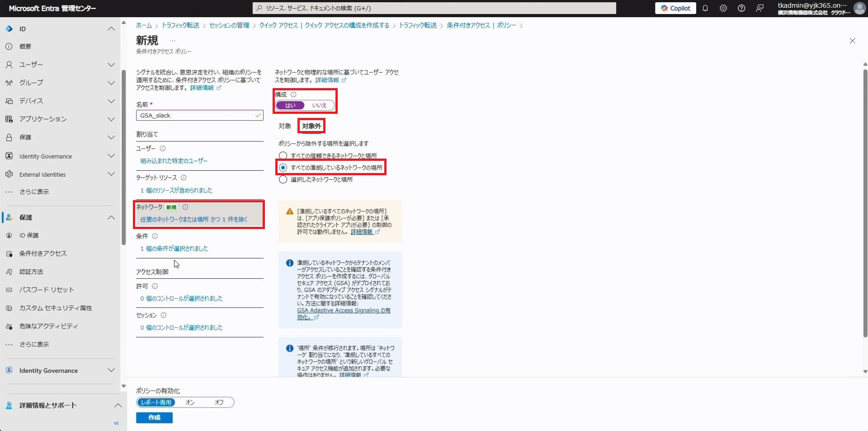Switch to the 対象 tab
Image resolution: width=868 pixels, height=431 pixels.
pyautogui.click(x=285, y=126)
